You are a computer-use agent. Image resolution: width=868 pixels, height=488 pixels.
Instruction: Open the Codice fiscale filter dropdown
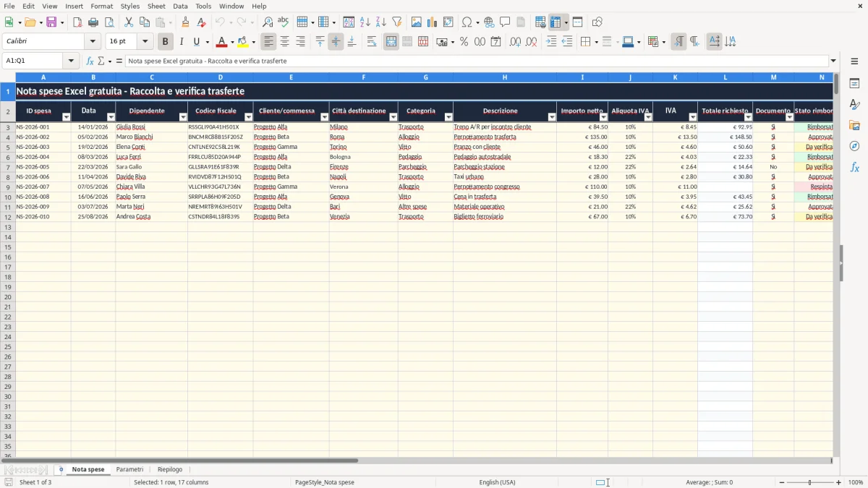point(248,116)
